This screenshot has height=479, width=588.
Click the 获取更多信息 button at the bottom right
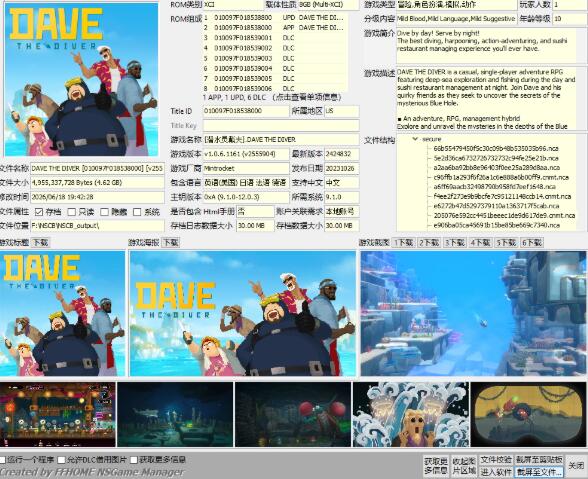[436, 465]
